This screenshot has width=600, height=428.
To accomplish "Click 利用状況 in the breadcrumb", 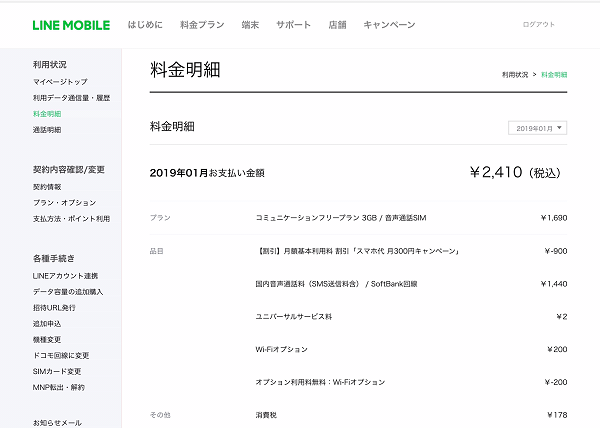I will coord(515,75).
